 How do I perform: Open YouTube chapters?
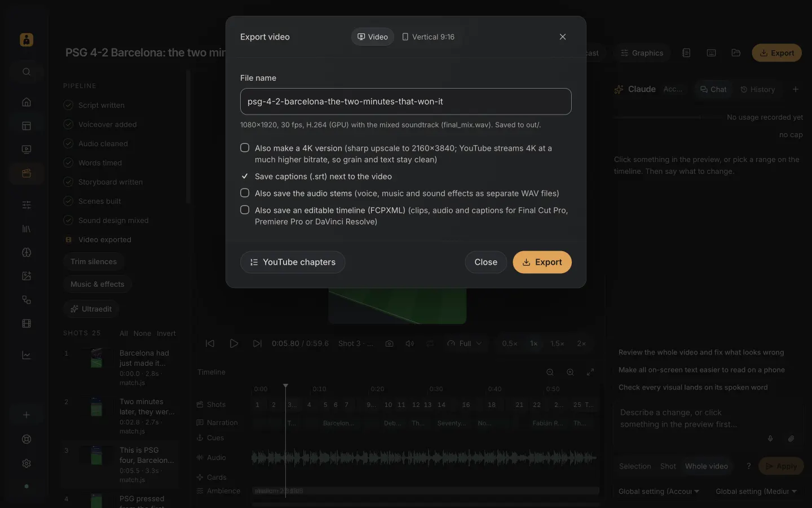point(293,262)
